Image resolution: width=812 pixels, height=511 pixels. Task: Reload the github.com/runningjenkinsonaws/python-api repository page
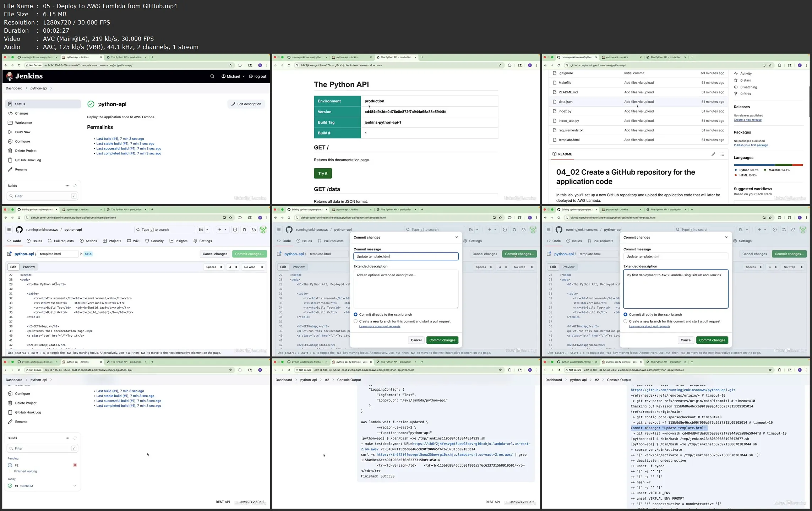coord(559,65)
